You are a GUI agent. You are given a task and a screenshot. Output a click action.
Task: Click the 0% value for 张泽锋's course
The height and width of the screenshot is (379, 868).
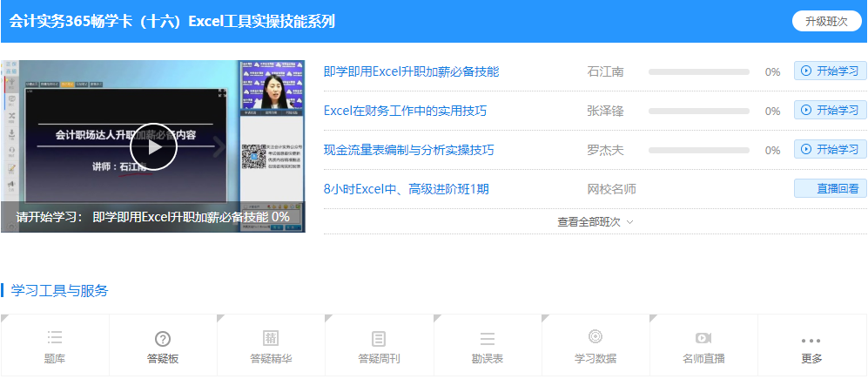coord(772,112)
